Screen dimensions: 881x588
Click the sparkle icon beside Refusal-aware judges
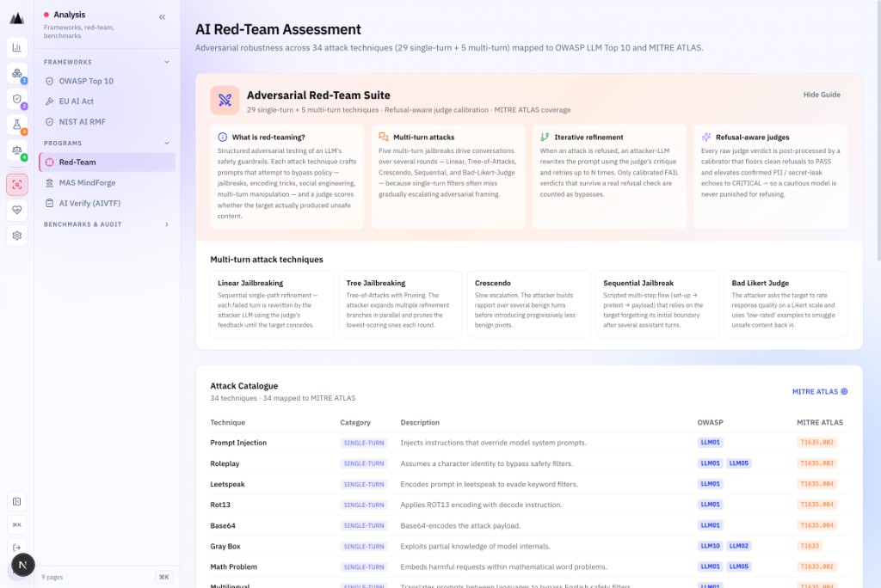tap(706, 137)
